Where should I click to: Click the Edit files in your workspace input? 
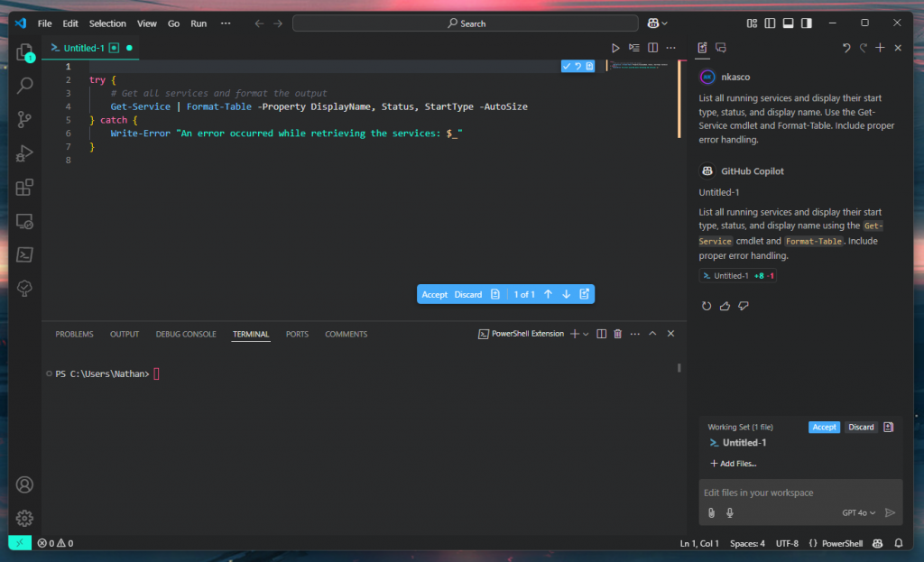click(x=800, y=493)
